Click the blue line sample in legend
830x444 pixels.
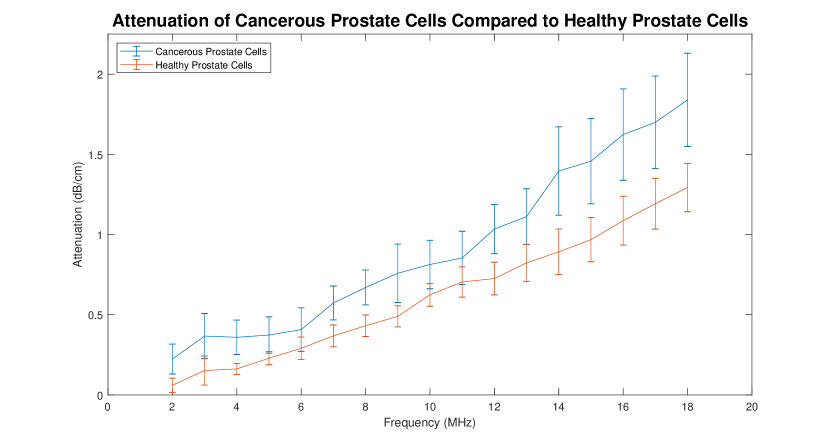(x=136, y=52)
